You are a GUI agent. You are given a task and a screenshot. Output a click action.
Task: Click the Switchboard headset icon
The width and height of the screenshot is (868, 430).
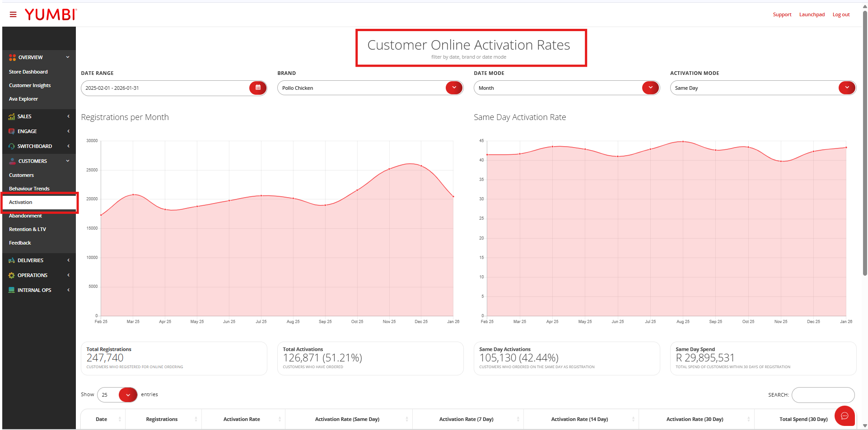12,146
